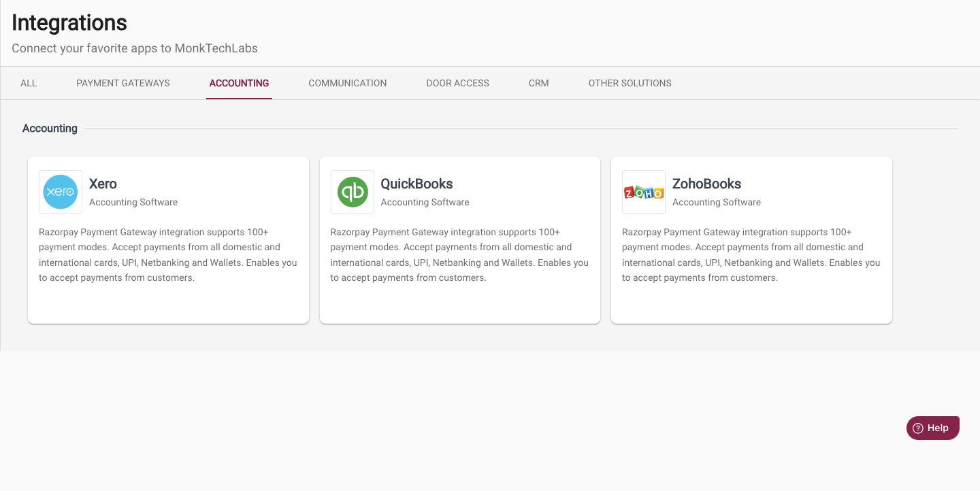Click Accounting Software subtitle under ZohoBooks

(716, 202)
